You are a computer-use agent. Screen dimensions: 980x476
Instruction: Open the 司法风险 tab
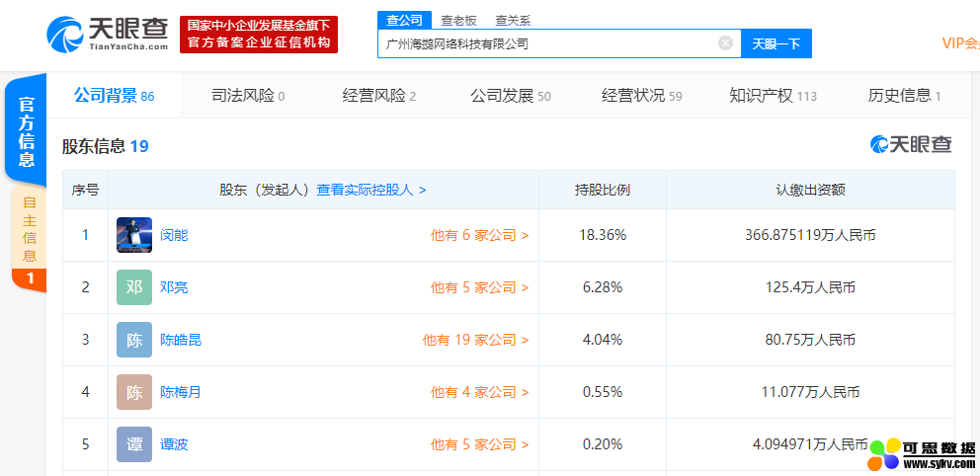click(x=248, y=96)
